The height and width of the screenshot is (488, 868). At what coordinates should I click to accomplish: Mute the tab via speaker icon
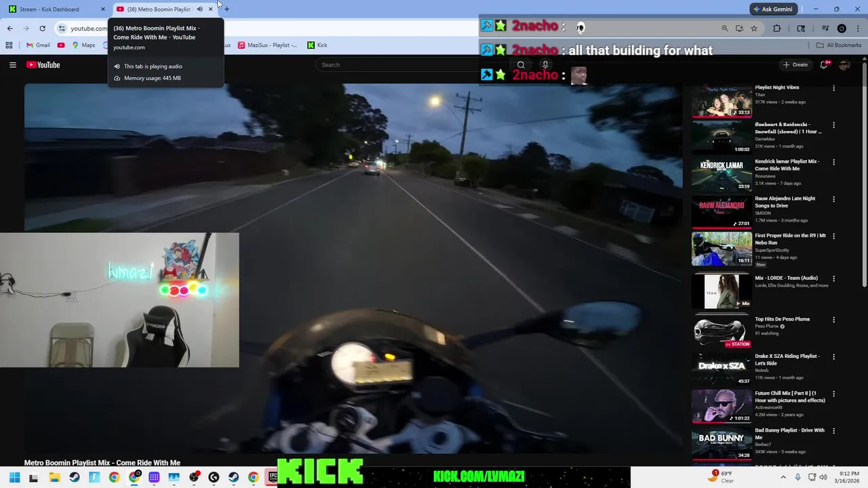(x=199, y=9)
